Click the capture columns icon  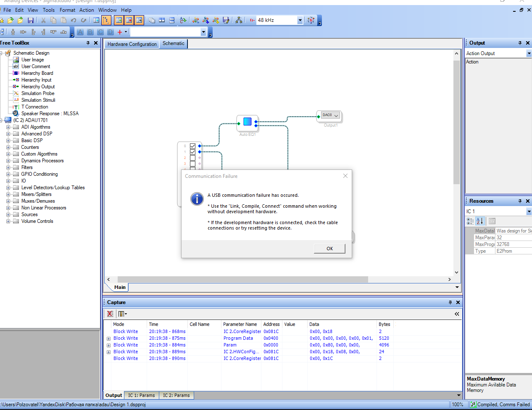[122, 314]
